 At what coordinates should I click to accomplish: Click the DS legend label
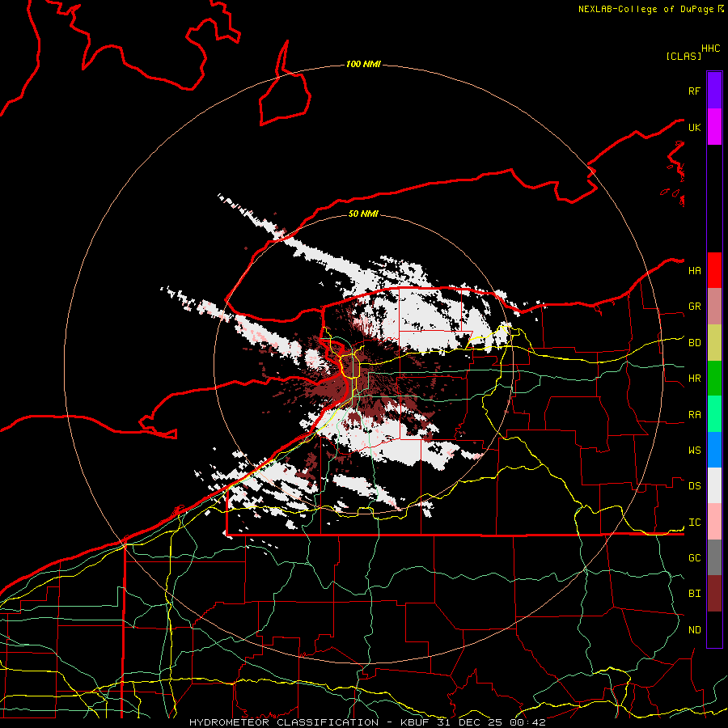(694, 486)
